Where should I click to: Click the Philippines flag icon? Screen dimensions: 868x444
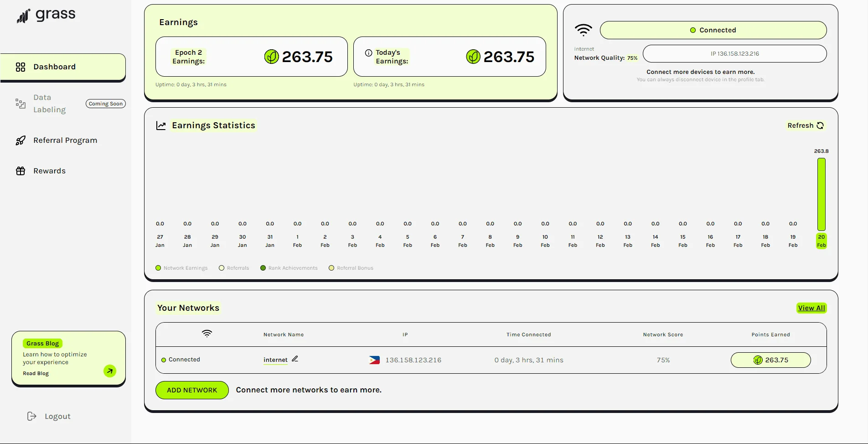374,360
